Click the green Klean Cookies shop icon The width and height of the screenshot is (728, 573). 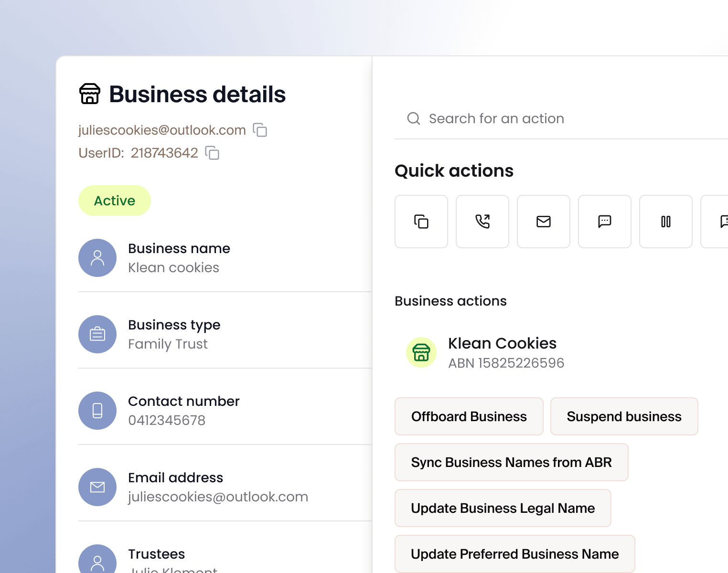421,352
